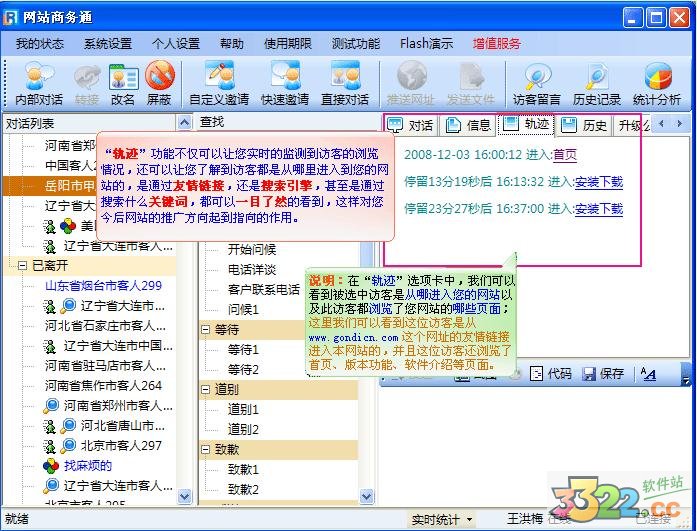Click the 改名 rename toolbar icon
This screenshot has width=697, height=531.
[x=123, y=84]
